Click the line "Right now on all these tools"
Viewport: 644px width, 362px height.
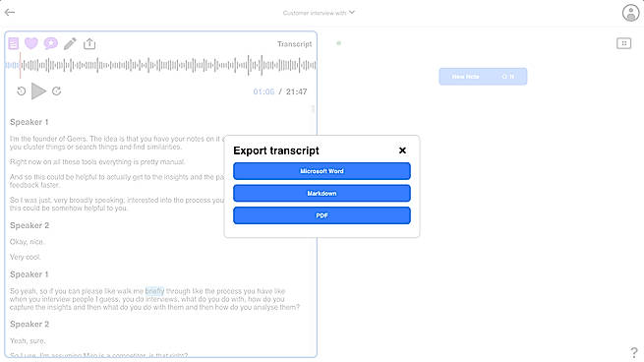pyautogui.click(x=97, y=162)
